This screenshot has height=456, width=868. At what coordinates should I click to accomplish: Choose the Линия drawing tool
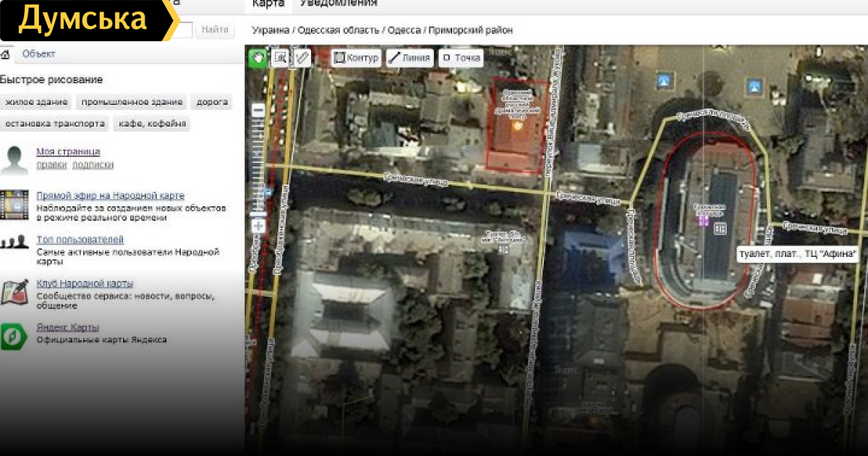(x=409, y=59)
